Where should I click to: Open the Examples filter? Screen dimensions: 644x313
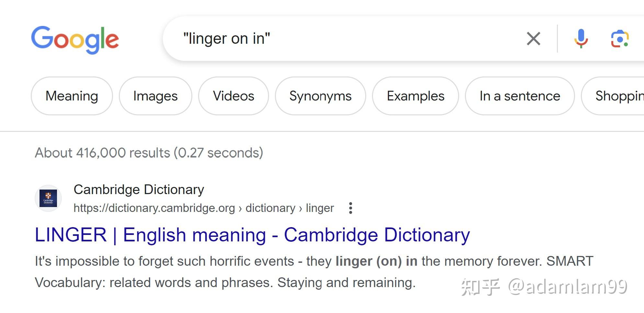pyautogui.click(x=416, y=96)
